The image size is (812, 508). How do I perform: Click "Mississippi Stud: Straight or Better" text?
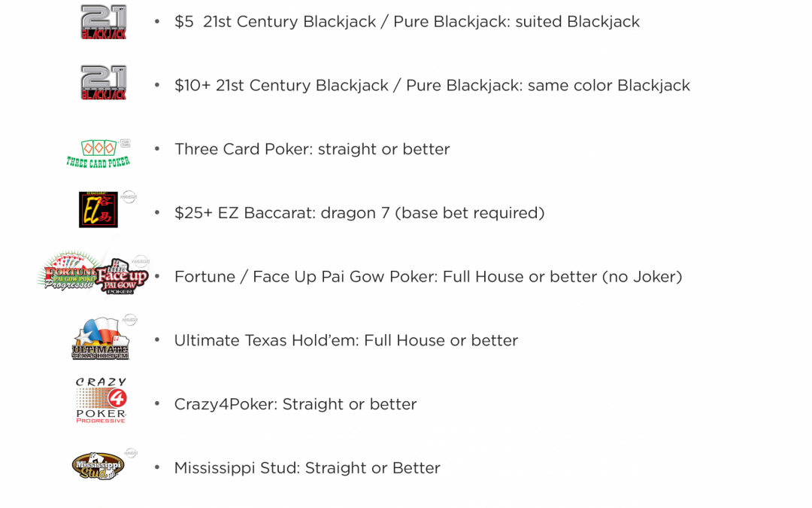pos(307,467)
